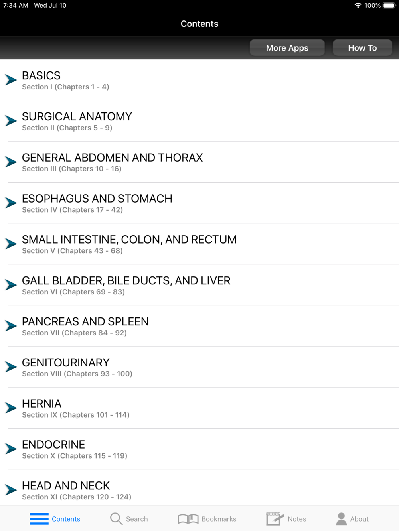Click the More Apps button
Image resolution: width=399 pixels, height=532 pixels.
point(287,48)
